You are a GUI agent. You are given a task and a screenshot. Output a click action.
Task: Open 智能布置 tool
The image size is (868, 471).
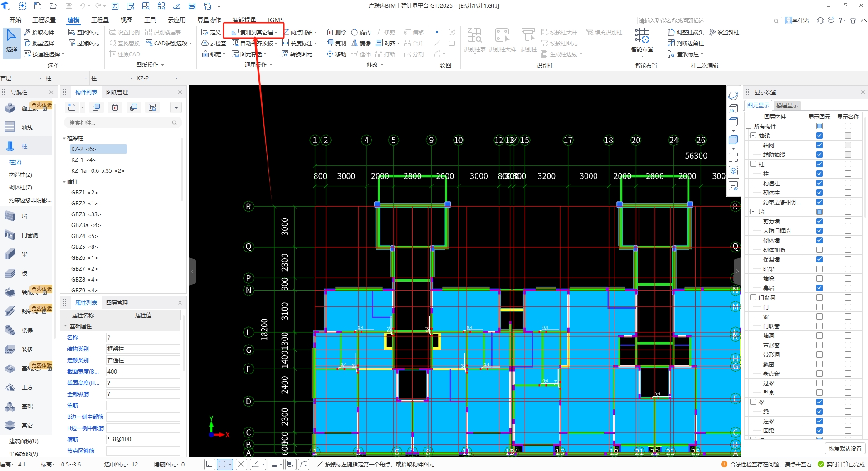click(x=642, y=41)
